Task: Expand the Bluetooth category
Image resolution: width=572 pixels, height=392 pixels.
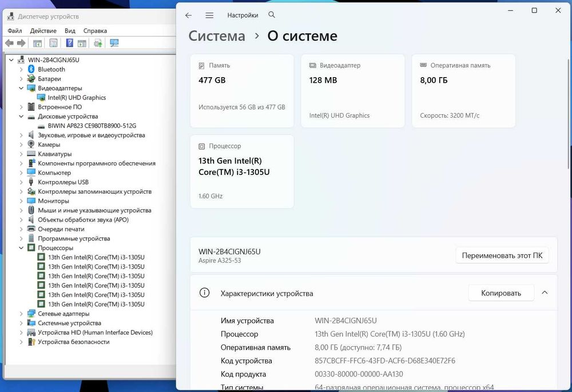Action: (x=21, y=69)
